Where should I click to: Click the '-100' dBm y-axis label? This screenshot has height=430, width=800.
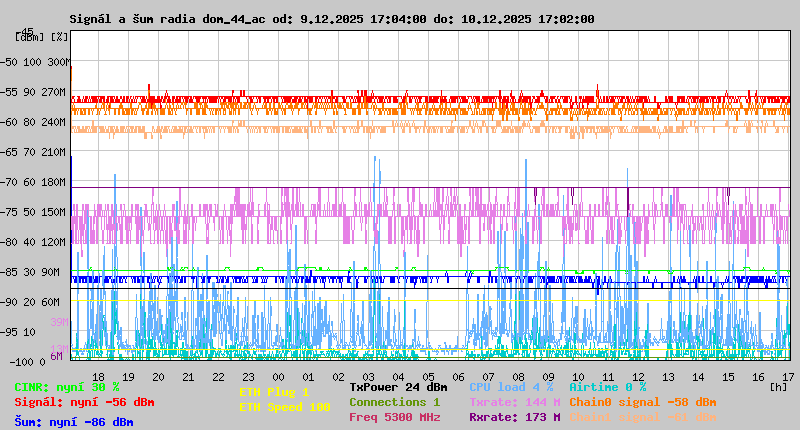[x=20, y=362]
